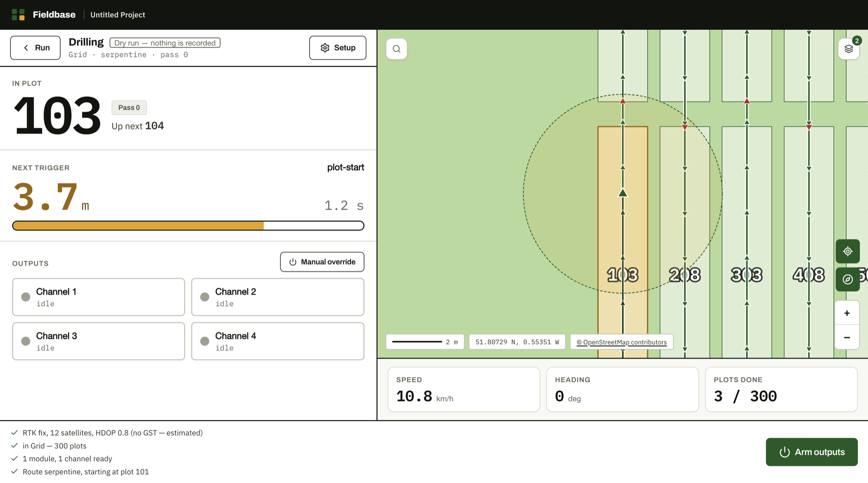Click plot 208 label on map

[x=685, y=275]
